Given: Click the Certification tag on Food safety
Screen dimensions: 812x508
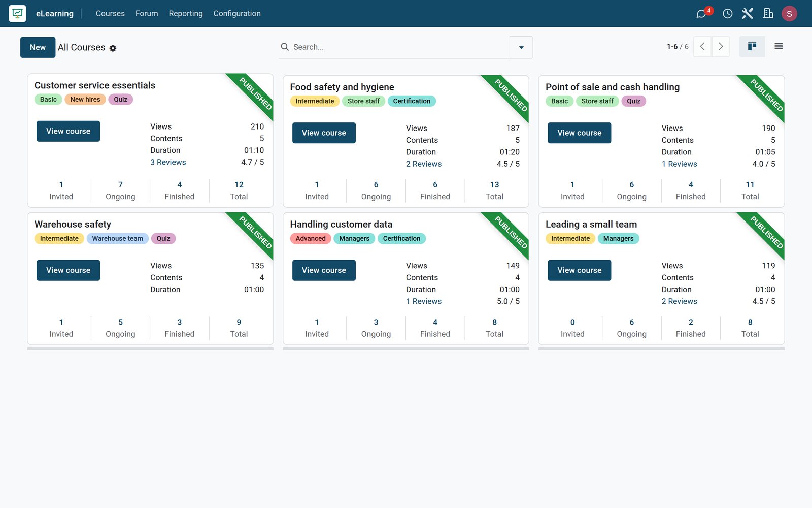Looking at the screenshot, I should 412,101.
